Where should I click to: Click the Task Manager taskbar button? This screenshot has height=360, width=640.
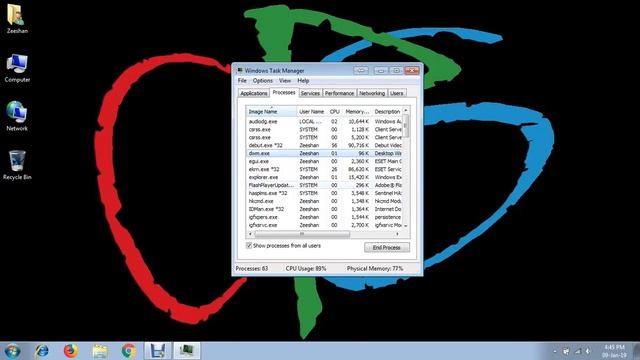187,351
